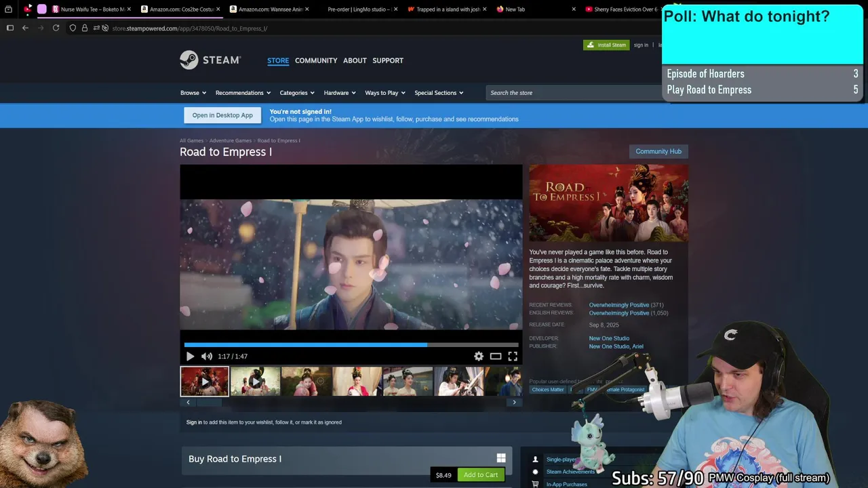868x488 pixels.
Task: Open the Browse dropdown menu
Action: point(193,93)
